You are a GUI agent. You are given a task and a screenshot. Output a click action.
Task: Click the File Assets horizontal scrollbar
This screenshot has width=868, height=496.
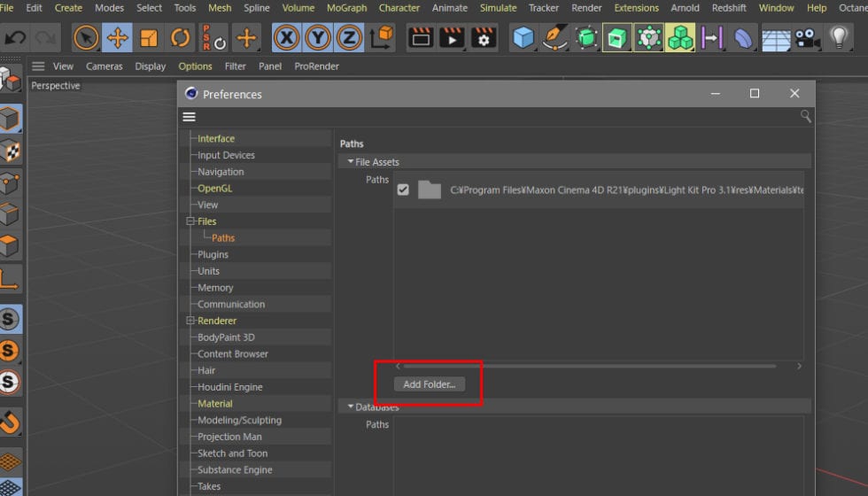[590, 366]
